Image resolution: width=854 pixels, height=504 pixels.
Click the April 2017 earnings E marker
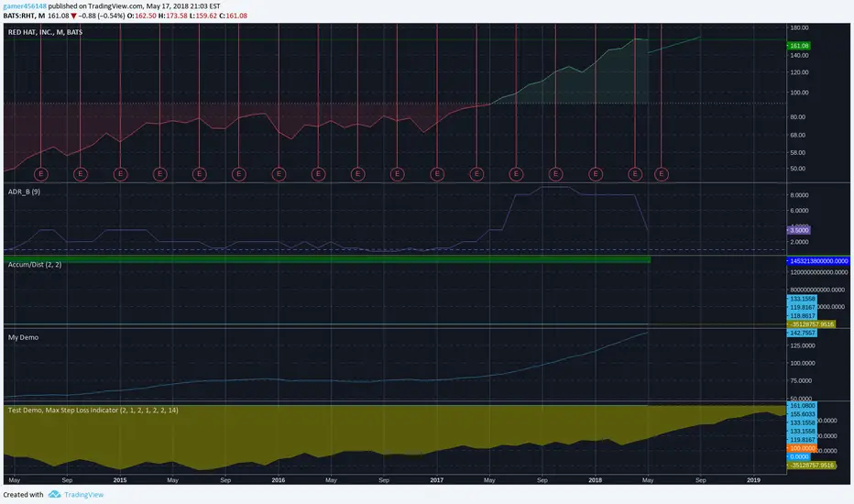click(x=476, y=174)
